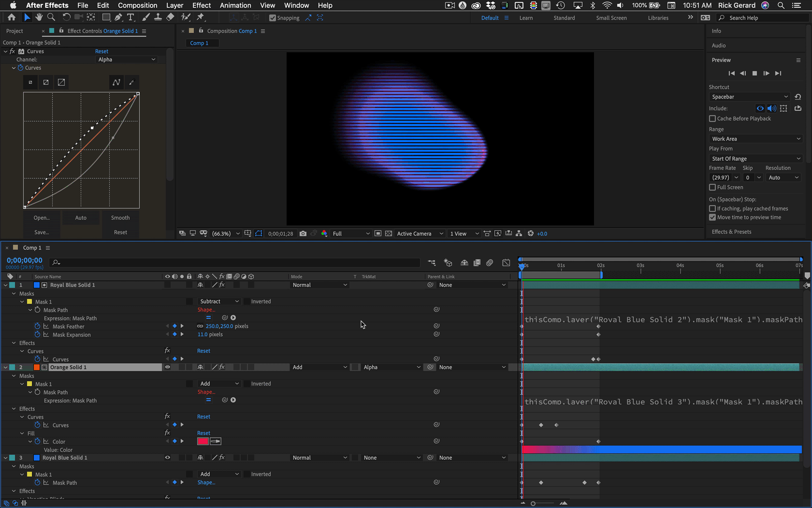
Task: Open Orange Solid 1 blending mode Add dropdown
Action: tap(319, 367)
